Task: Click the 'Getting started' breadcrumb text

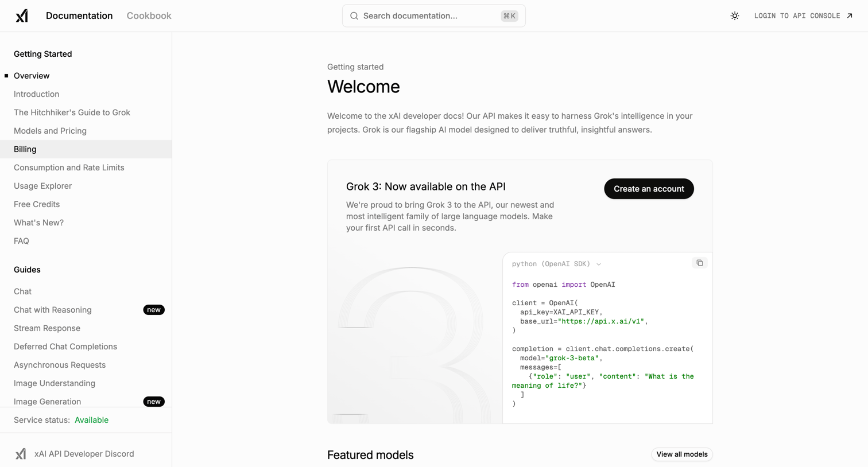Action: 355,67
